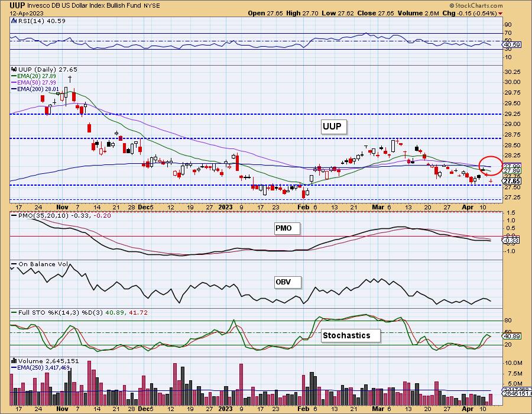532x414 pixels.
Task: Click the 10.0M volume axis label
Action: tap(513, 363)
